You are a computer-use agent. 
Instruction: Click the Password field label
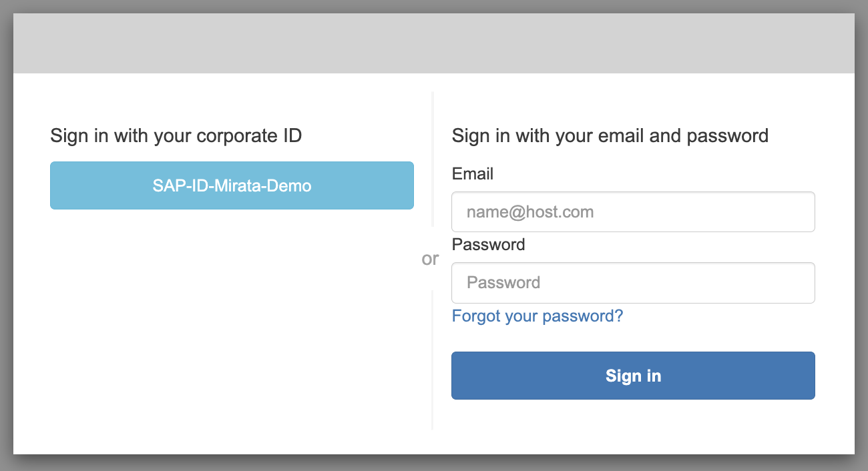click(x=488, y=244)
